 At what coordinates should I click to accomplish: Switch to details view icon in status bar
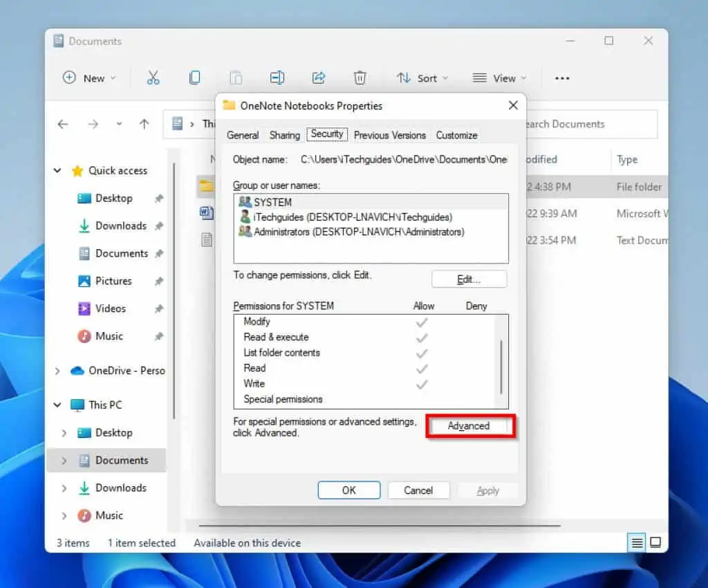(x=637, y=542)
